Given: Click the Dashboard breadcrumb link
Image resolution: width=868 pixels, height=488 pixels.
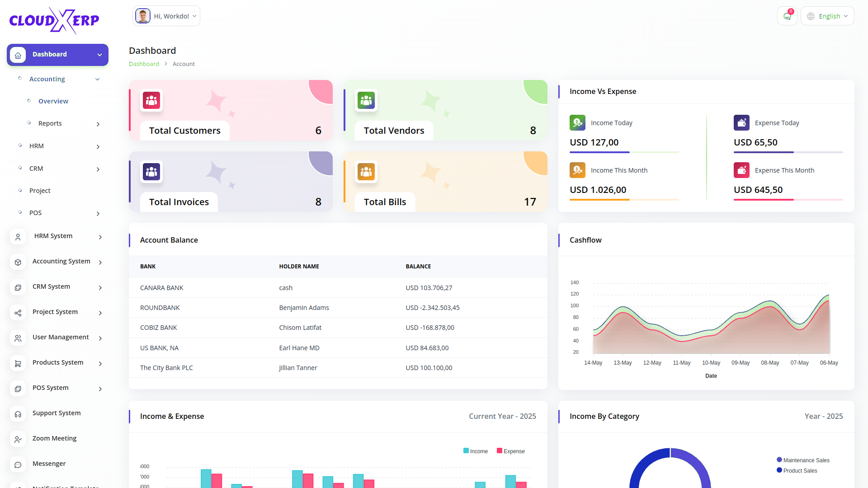Looking at the screenshot, I should coord(144,64).
